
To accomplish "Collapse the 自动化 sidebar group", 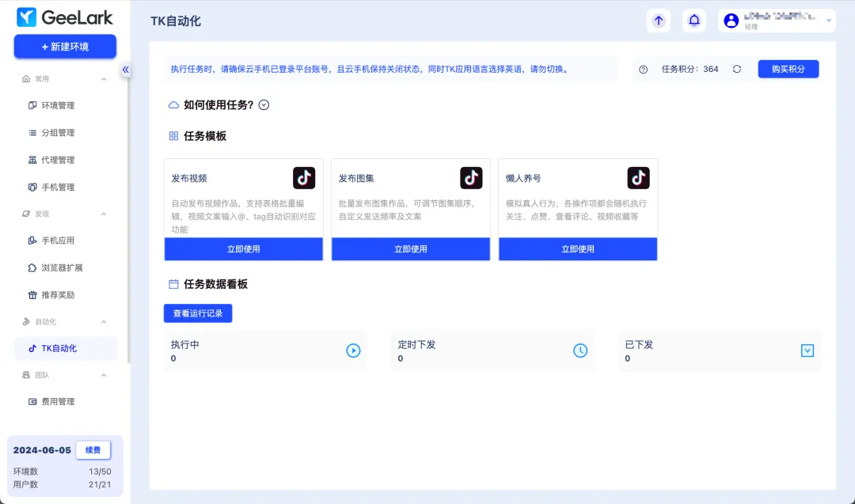I will click(104, 322).
